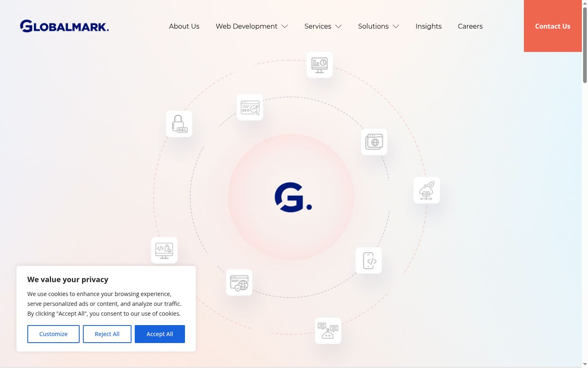Click the mobile code phone icon
This screenshot has height=368, width=588.
pos(369,260)
